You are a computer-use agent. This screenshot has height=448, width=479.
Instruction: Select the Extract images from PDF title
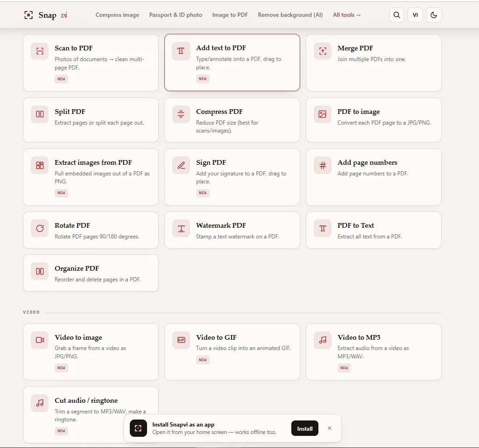tap(93, 162)
